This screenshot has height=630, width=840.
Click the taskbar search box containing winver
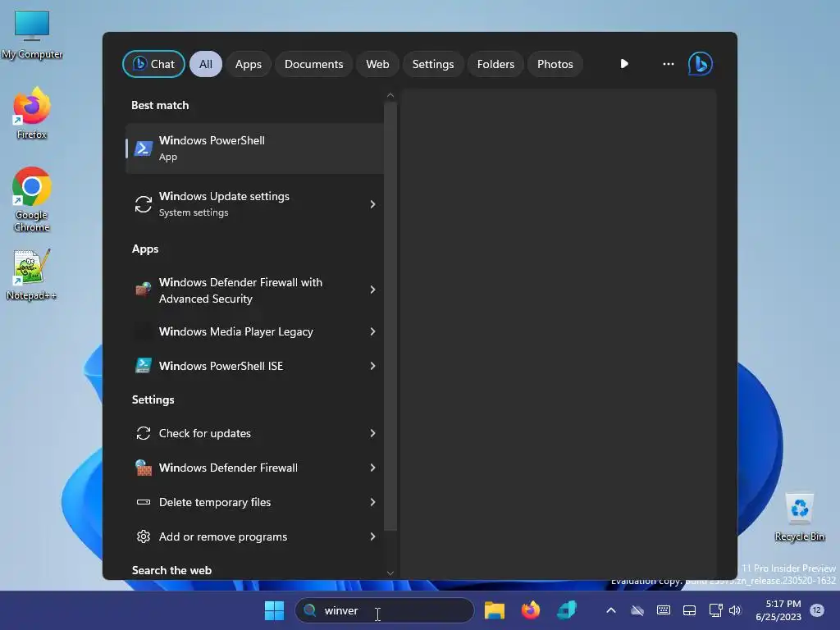pos(385,610)
